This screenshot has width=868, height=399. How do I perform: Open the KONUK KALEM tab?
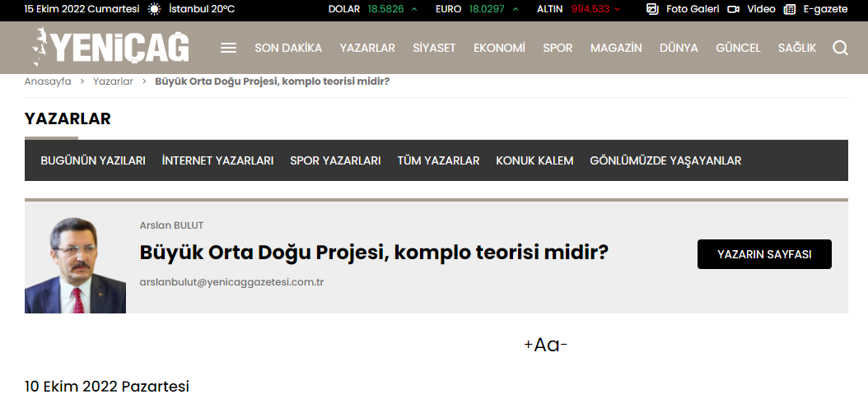tap(534, 160)
